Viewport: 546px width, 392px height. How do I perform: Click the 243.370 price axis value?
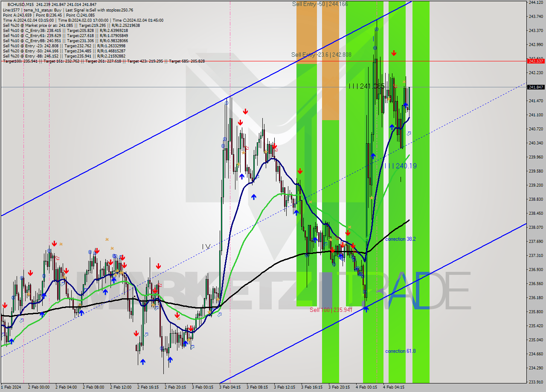pos(536,31)
